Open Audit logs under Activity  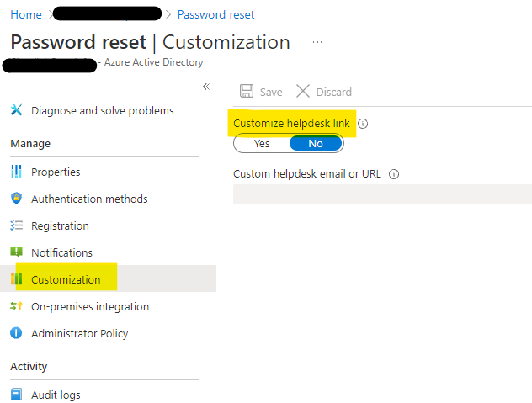pos(56,395)
